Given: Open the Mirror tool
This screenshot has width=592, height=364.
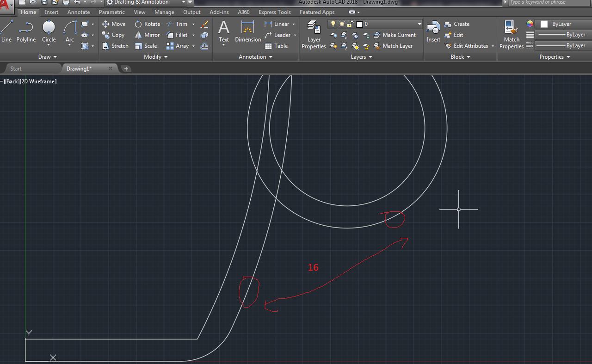Looking at the screenshot, I should click(147, 35).
